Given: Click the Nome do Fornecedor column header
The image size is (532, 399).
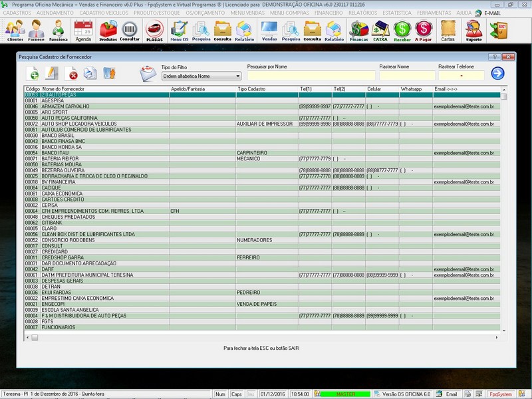Looking at the screenshot, I should coord(105,89).
